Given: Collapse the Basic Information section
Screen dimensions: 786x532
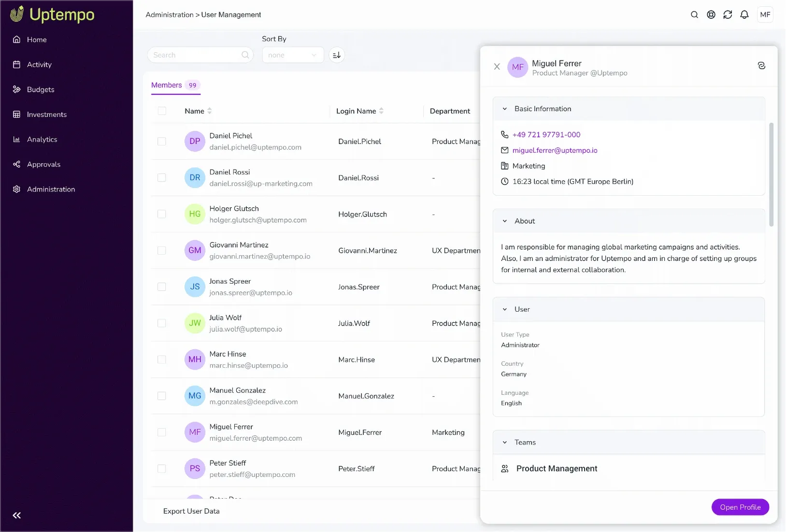Looking at the screenshot, I should pos(504,109).
